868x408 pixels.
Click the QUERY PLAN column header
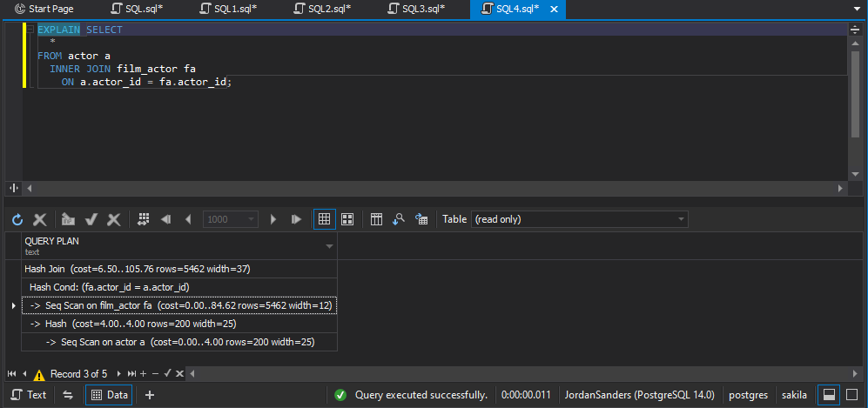(178, 246)
